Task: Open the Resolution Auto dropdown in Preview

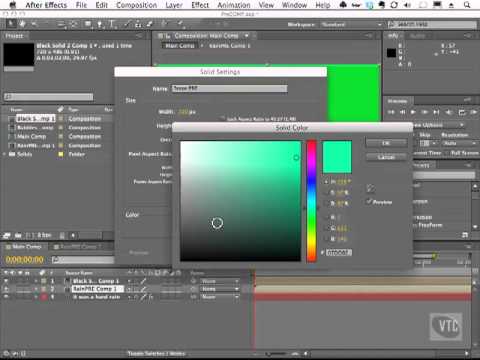Action: 460,143
